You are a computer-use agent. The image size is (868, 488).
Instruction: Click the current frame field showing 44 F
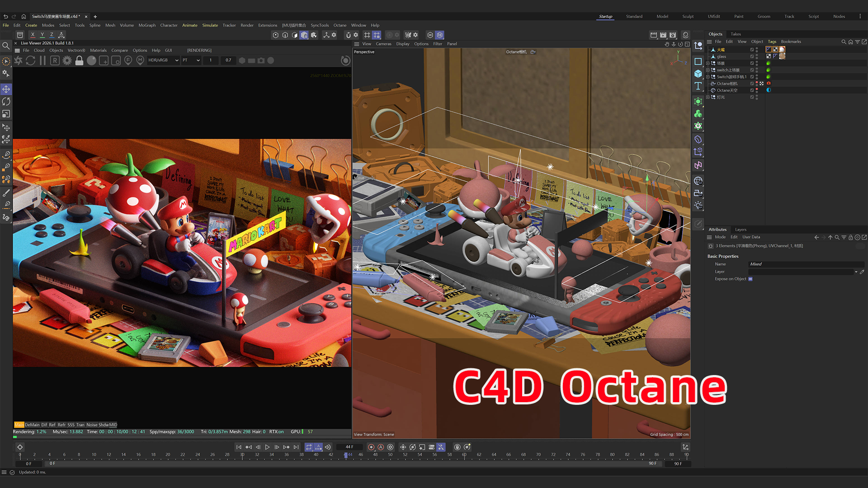(349, 447)
